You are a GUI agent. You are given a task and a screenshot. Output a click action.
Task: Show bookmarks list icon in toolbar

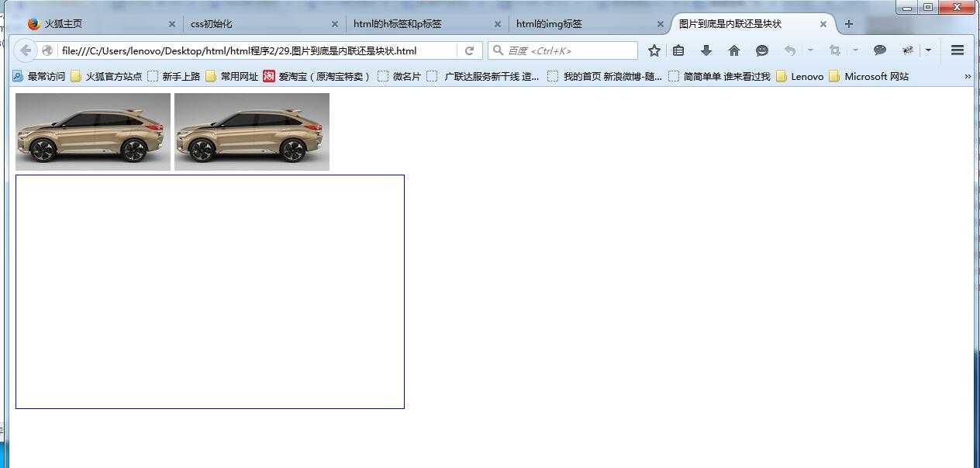pos(678,50)
